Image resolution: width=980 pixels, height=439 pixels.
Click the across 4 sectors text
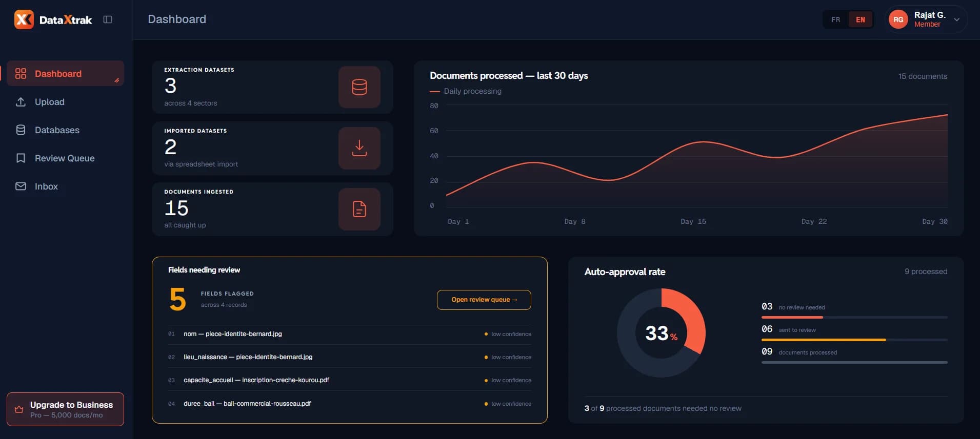(191, 103)
